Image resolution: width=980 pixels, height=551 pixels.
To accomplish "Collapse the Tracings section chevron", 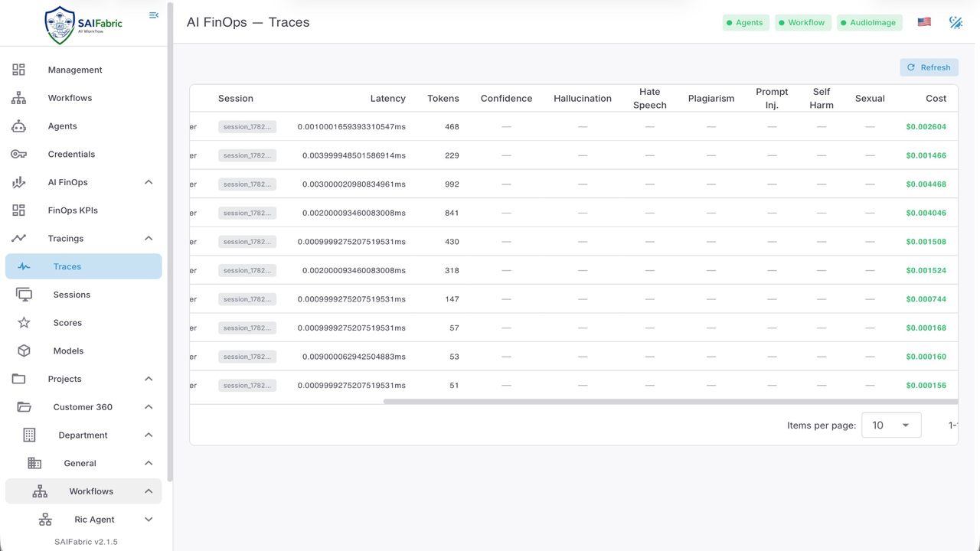I will pos(149,238).
